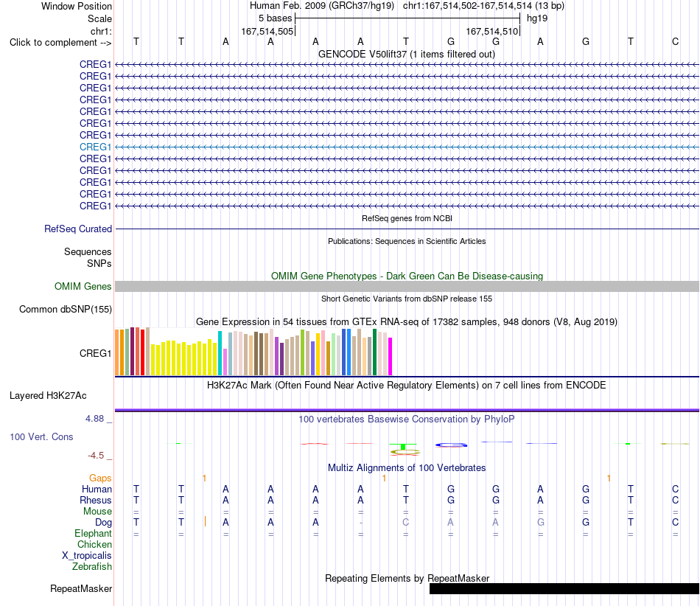Image resolution: width=700 pixels, height=606 pixels.
Task: Select the Rhesus species label
Action: click(96, 500)
